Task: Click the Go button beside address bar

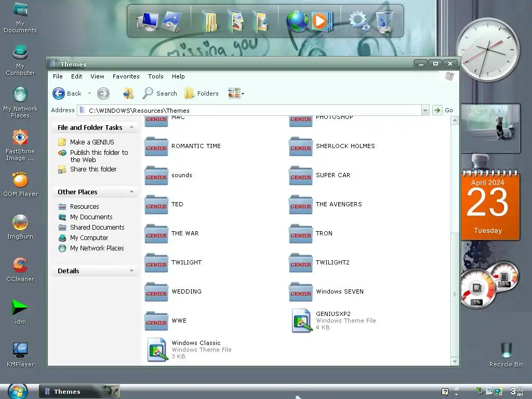Action: tap(443, 110)
